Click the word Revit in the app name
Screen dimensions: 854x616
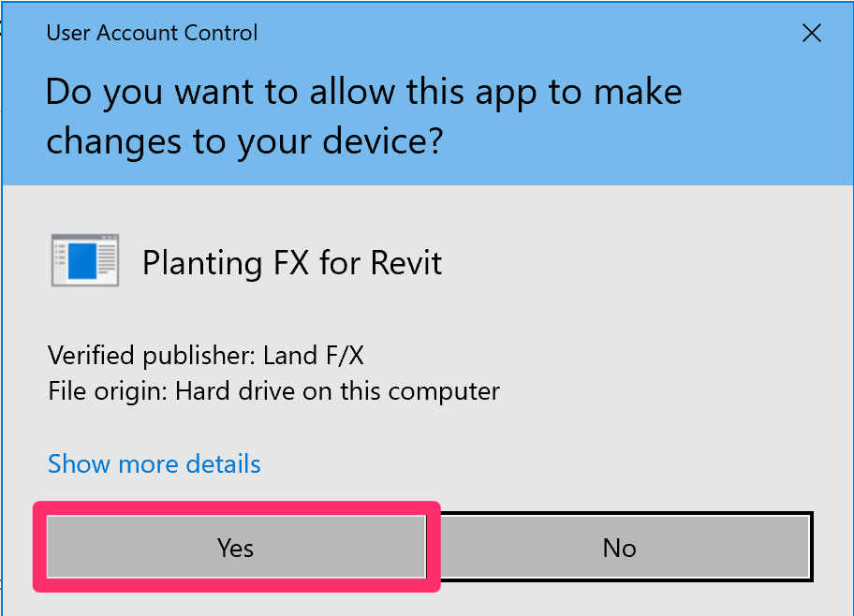tap(406, 263)
